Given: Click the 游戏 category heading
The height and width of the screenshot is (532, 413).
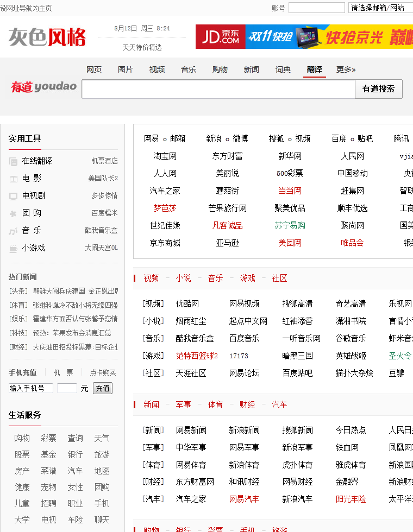Looking at the screenshot, I should tap(248, 278).
